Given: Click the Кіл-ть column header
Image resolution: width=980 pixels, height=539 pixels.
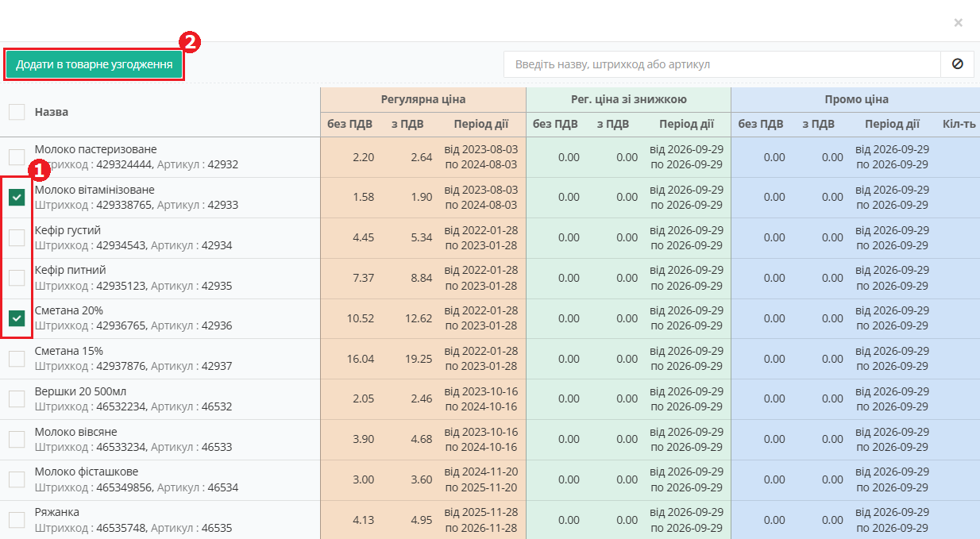Looking at the screenshot, I should 959,124.
